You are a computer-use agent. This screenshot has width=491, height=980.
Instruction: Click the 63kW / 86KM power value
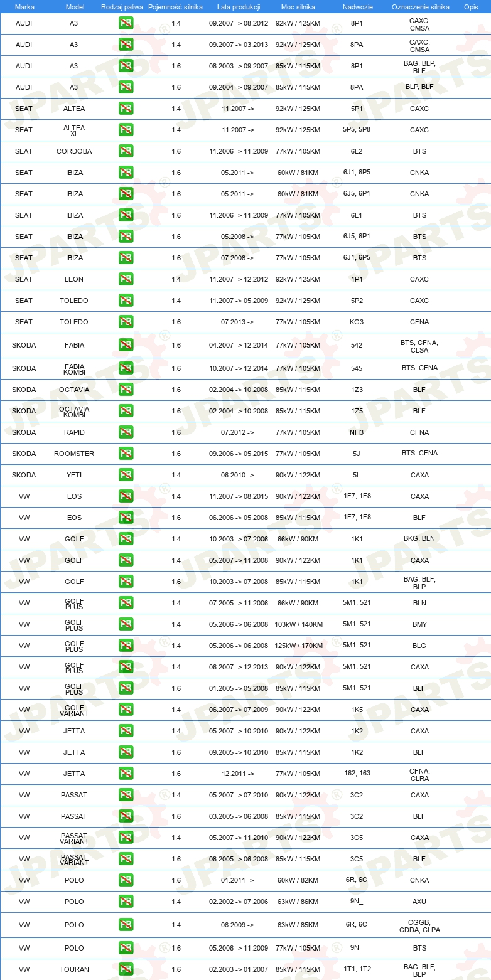coord(298,902)
